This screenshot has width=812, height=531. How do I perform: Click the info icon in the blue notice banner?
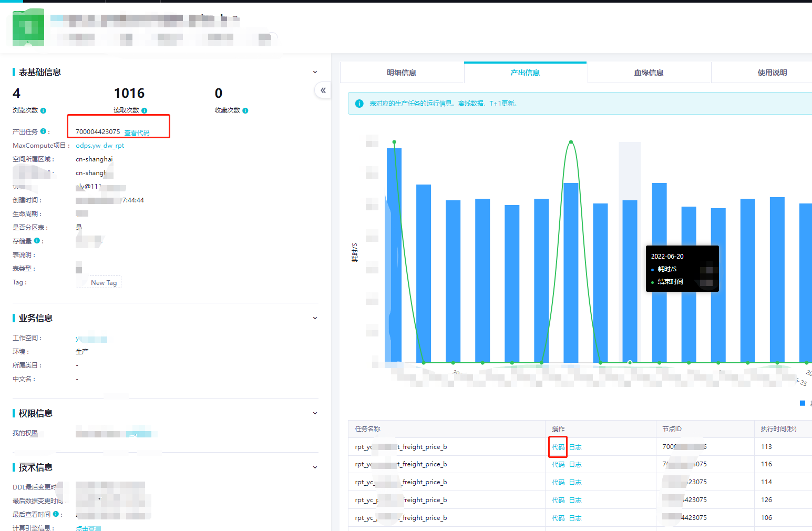pyautogui.click(x=359, y=104)
